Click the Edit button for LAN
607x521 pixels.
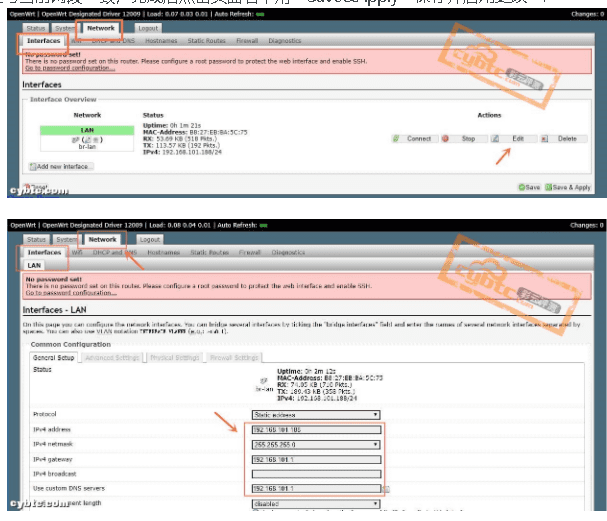point(513,139)
